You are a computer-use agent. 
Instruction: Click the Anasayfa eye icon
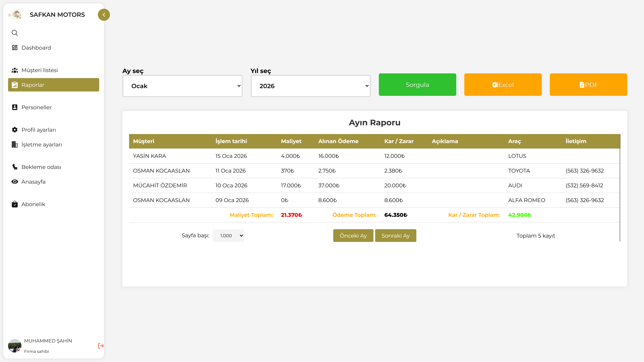coord(15,182)
